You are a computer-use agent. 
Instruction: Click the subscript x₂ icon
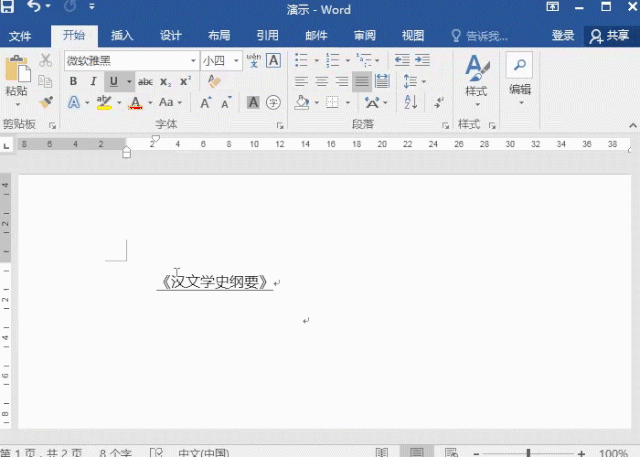tap(166, 82)
